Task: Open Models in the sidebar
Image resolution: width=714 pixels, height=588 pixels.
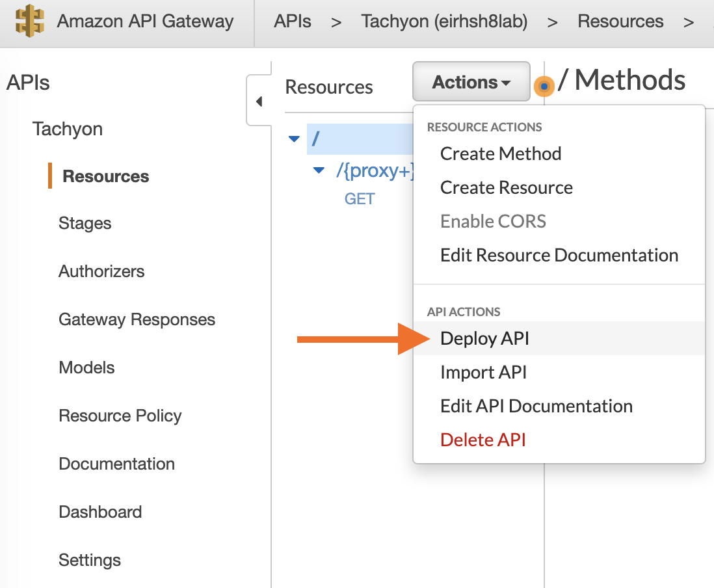Action: coord(86,367)
